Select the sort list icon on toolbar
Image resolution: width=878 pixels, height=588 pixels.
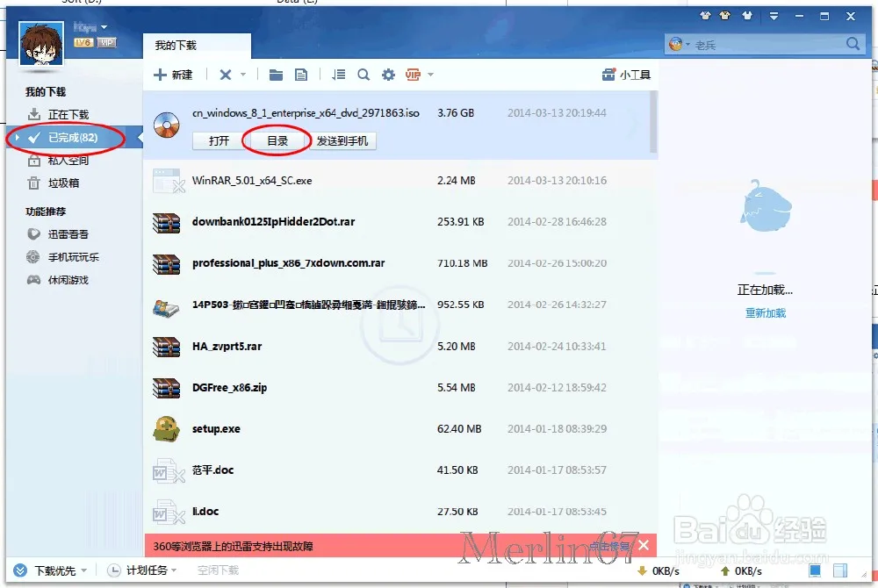338,75
